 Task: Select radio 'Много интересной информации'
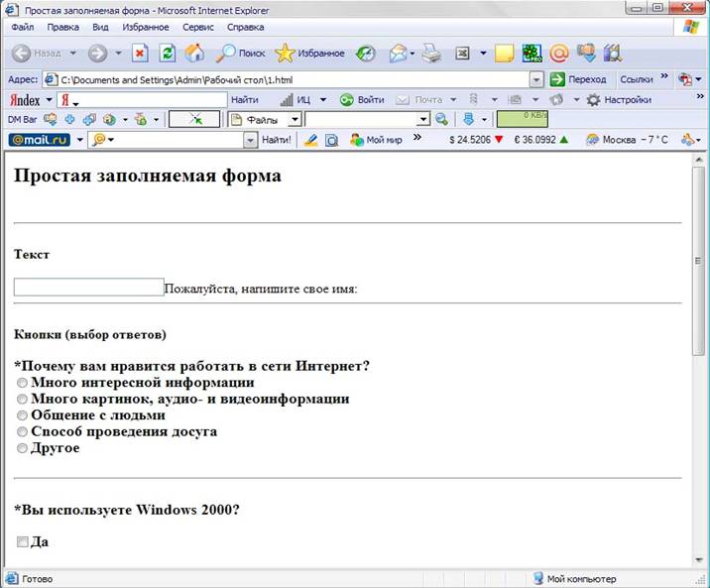pos(22,383)
